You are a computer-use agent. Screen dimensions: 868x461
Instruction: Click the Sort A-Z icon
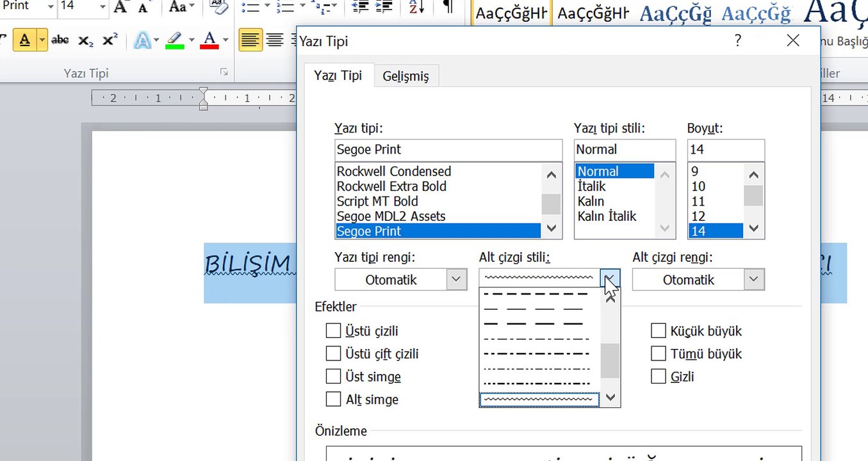pyautogui.click(x=416, y=7)
